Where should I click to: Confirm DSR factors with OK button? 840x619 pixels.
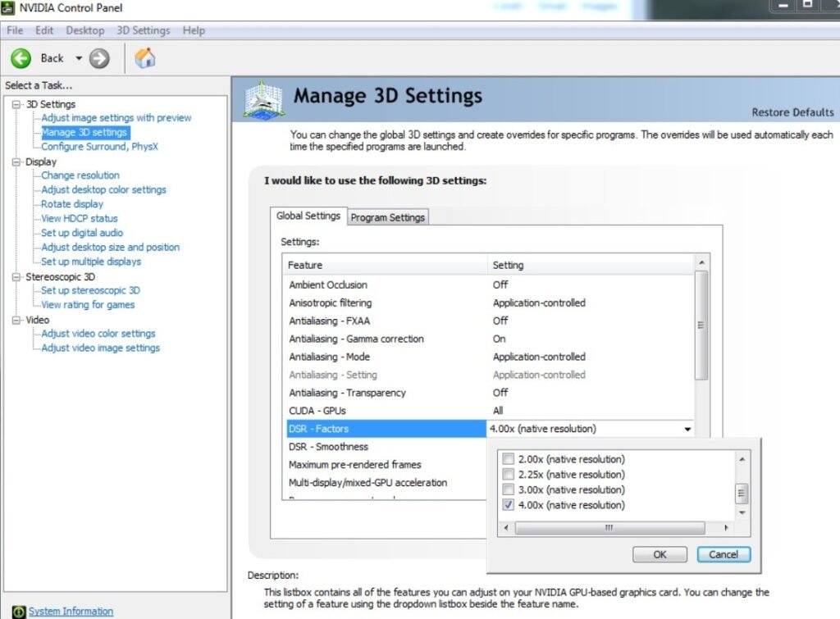[660, 555]
